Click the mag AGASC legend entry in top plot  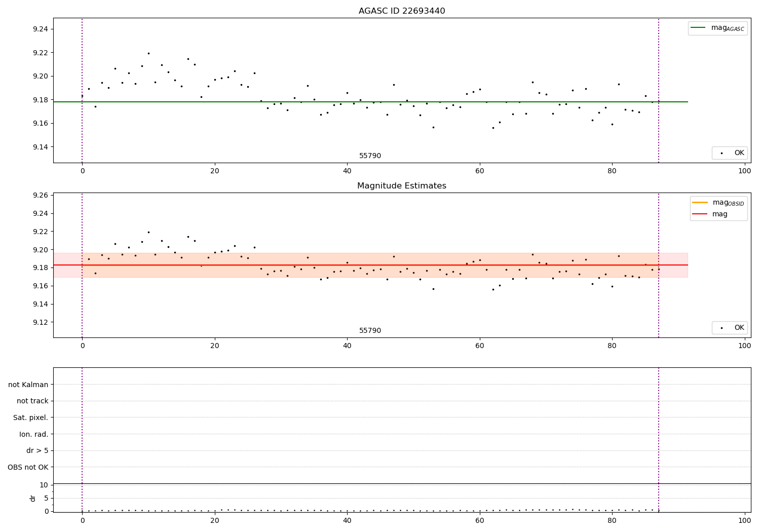point(717,28)
